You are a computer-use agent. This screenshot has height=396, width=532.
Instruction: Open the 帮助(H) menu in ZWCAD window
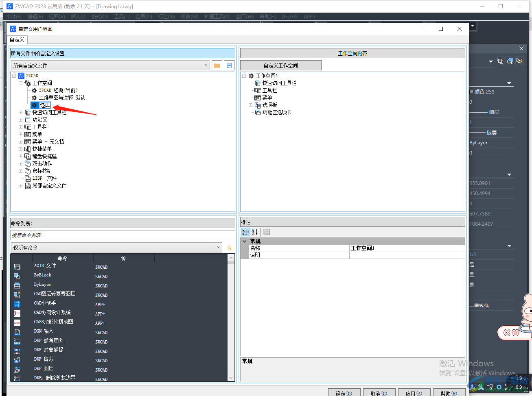tap(267, 17)
